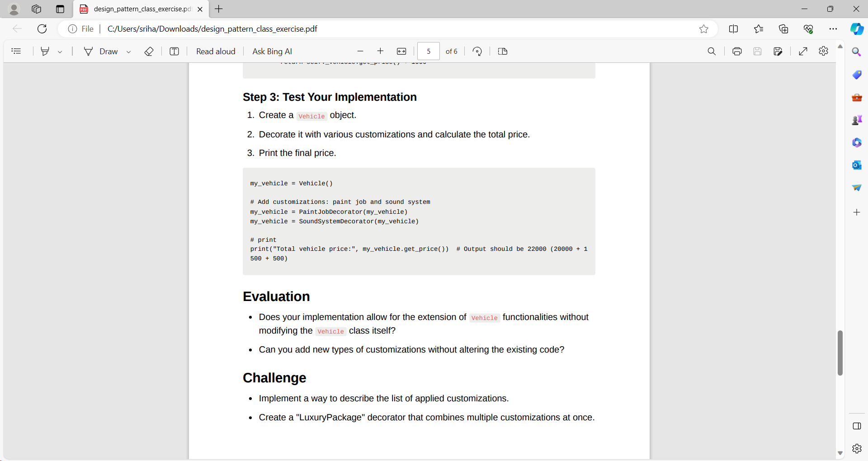
Task: Select the Add text tool
Action: (174, 51)
